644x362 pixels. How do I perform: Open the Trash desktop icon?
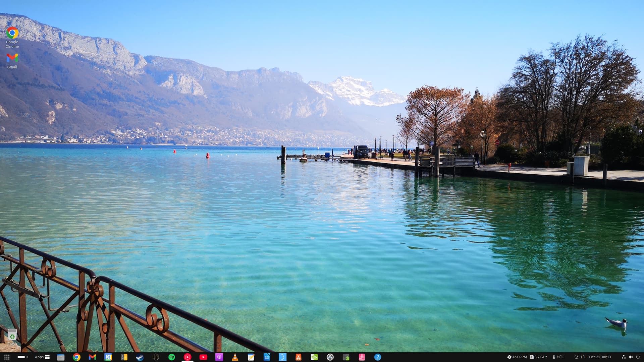pyautogui.click(x=12, y=335)
